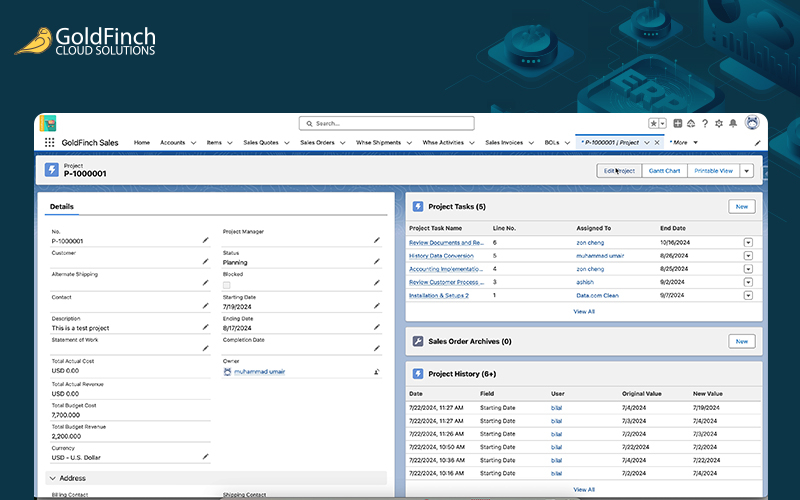
Task: Expand the Sales Quotes dropdown chevron
Action: pyautogui.click(x=287, y=143)
